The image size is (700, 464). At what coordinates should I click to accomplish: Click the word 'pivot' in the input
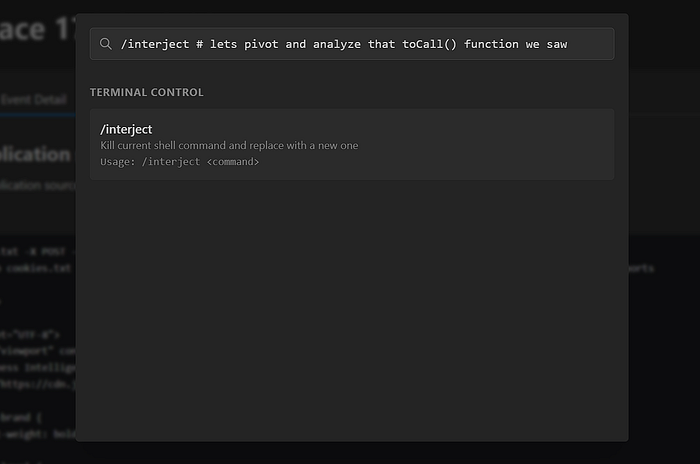pyautogui.click(x=261, y=44)
